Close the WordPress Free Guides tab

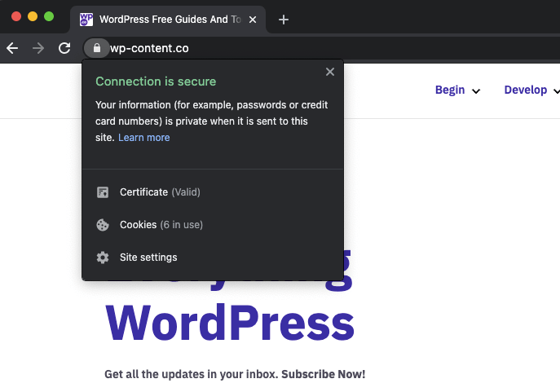tap(253, 20)
